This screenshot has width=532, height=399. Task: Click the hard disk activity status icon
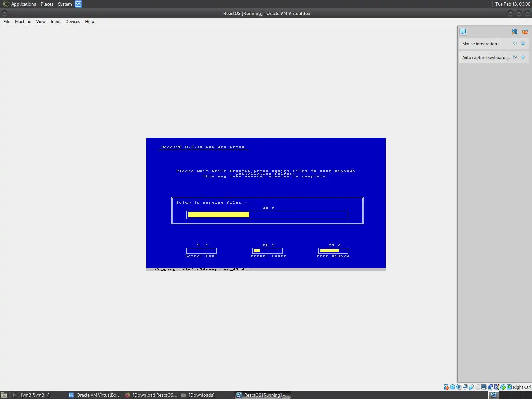coord(446,387)
